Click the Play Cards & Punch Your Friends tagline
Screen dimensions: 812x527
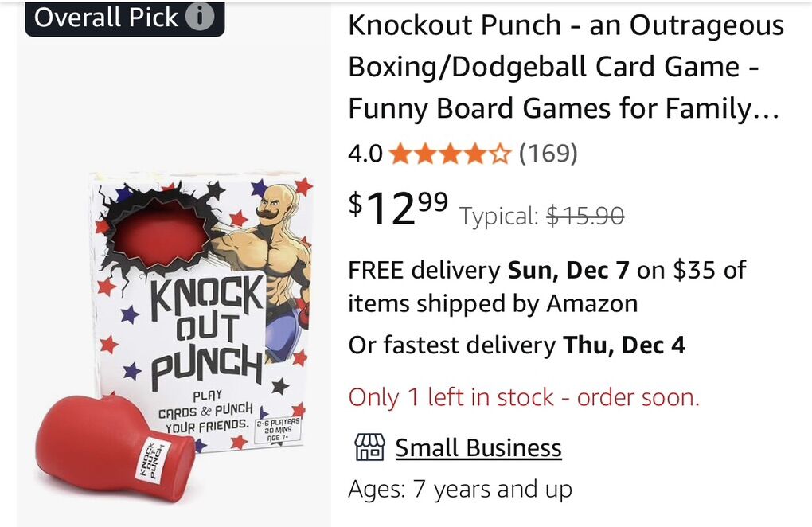(207, 412)
